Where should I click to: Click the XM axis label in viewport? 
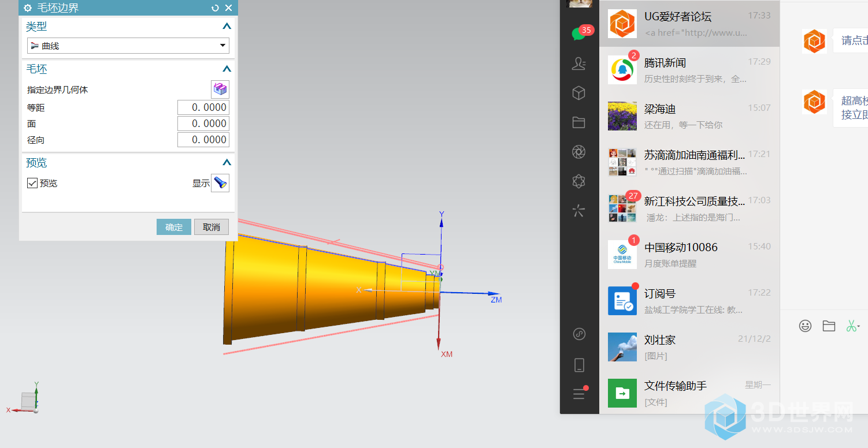[447, 354]
